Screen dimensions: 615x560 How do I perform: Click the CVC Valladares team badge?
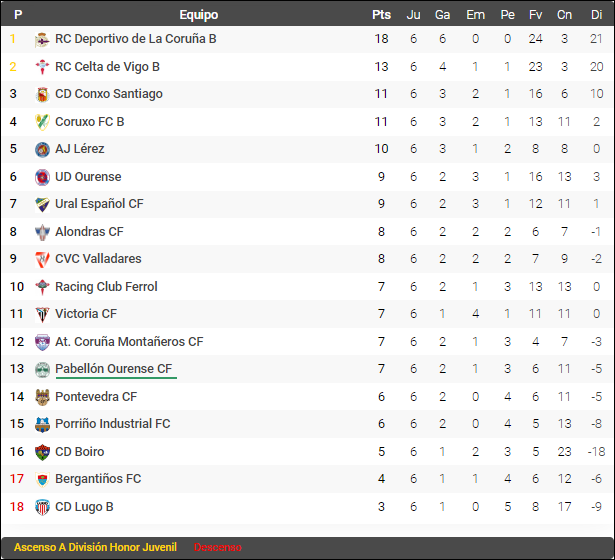pos(42,260)
